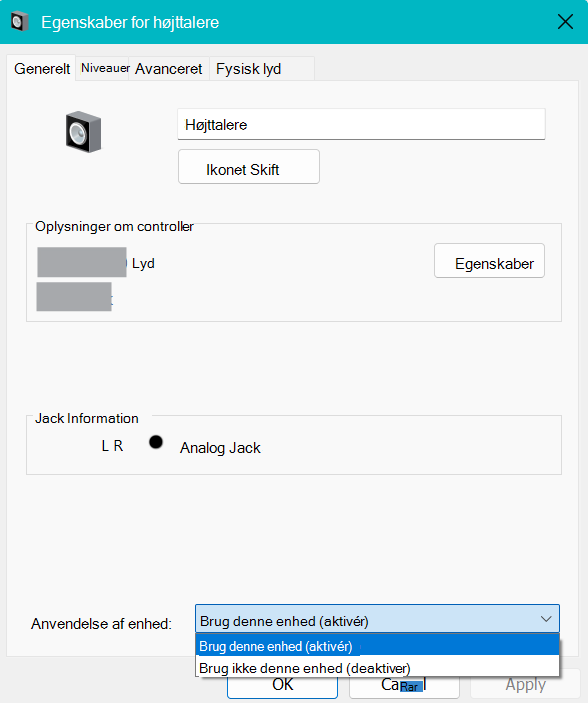The width and height of the screenshot is (588, 703).
Task: Close the Egenskaber for højttalere dialog
Action: click(565, 22)
